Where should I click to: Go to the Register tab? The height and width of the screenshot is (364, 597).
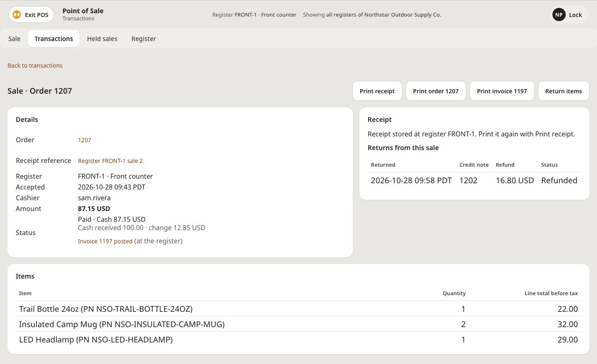(x=143, y=39)
